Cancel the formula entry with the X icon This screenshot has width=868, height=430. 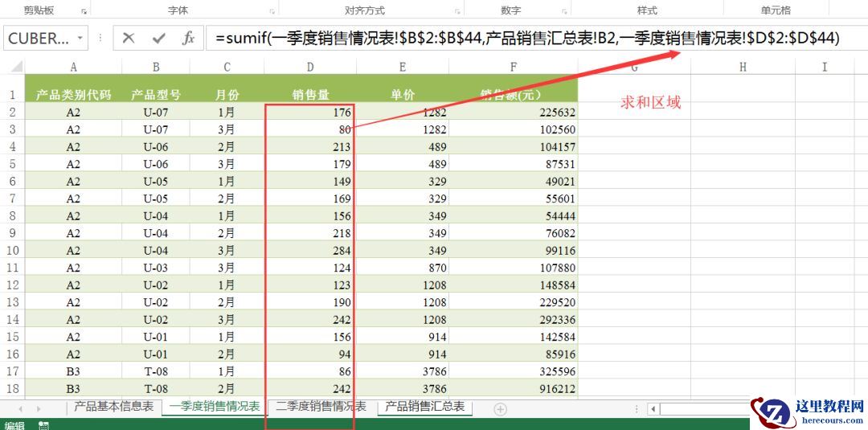pyautogui.click(x=129, y=39)
